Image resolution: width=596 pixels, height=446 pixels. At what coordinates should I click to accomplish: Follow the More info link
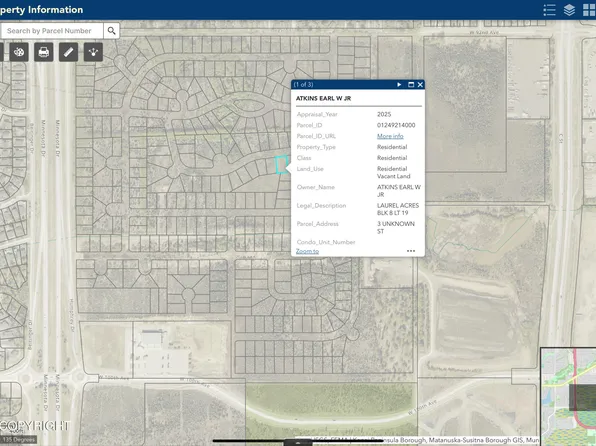(390, 136)
